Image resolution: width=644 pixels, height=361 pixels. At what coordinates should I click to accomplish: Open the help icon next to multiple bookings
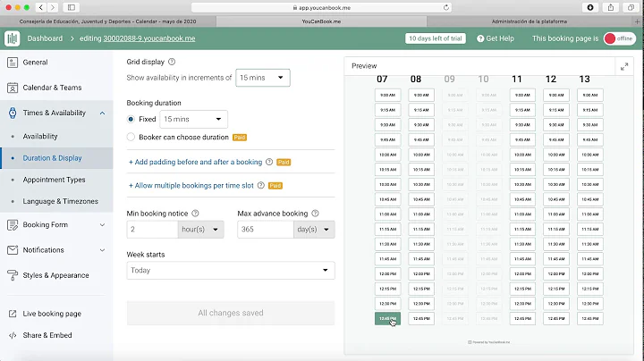[261, 186]
